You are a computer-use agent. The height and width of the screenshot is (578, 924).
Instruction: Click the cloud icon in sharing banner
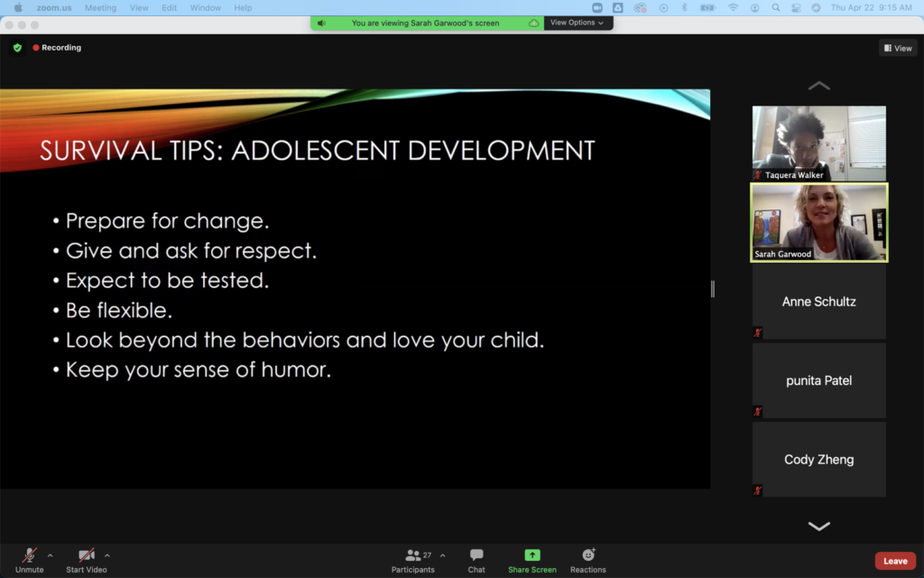click(x=533, y=23)
